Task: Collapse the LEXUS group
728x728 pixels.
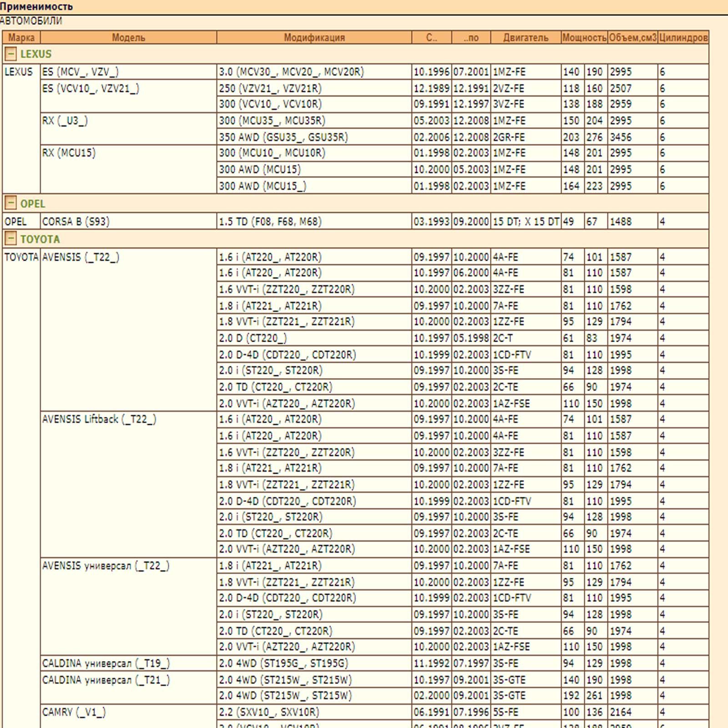Action: point(10,54)
